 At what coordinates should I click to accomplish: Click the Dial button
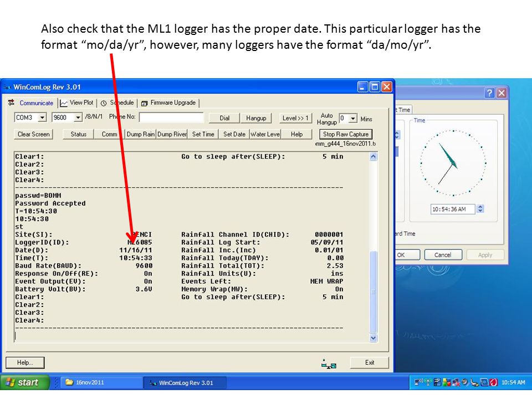(x=224, y=118)
